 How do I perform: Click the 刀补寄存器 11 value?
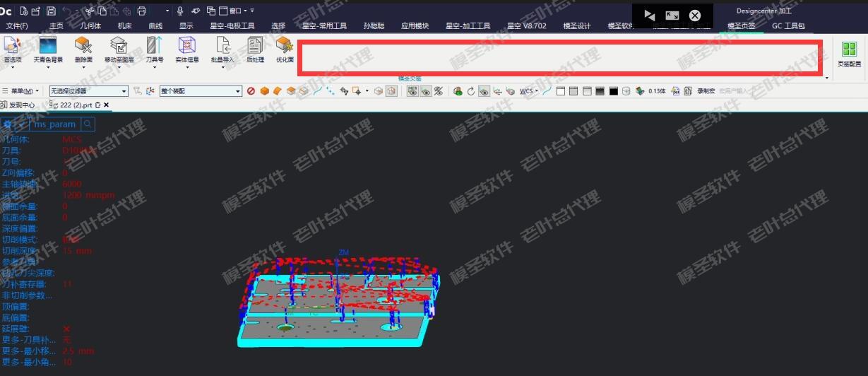(x=67, y=283)
